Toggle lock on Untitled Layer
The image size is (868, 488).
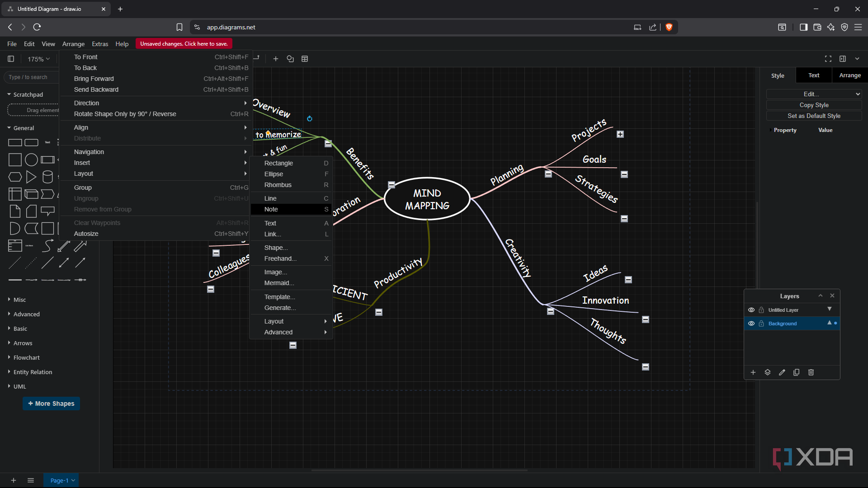pos(761,310)
